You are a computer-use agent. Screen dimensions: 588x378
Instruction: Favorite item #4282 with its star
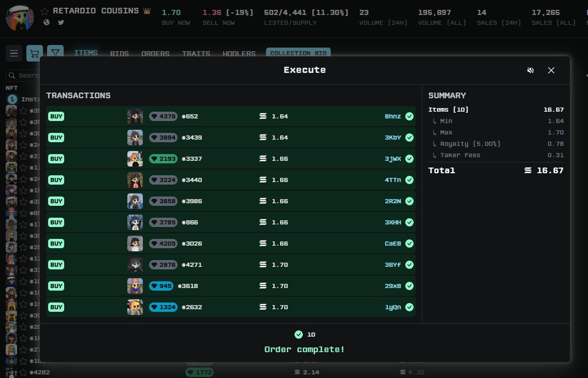click(23, 372)
